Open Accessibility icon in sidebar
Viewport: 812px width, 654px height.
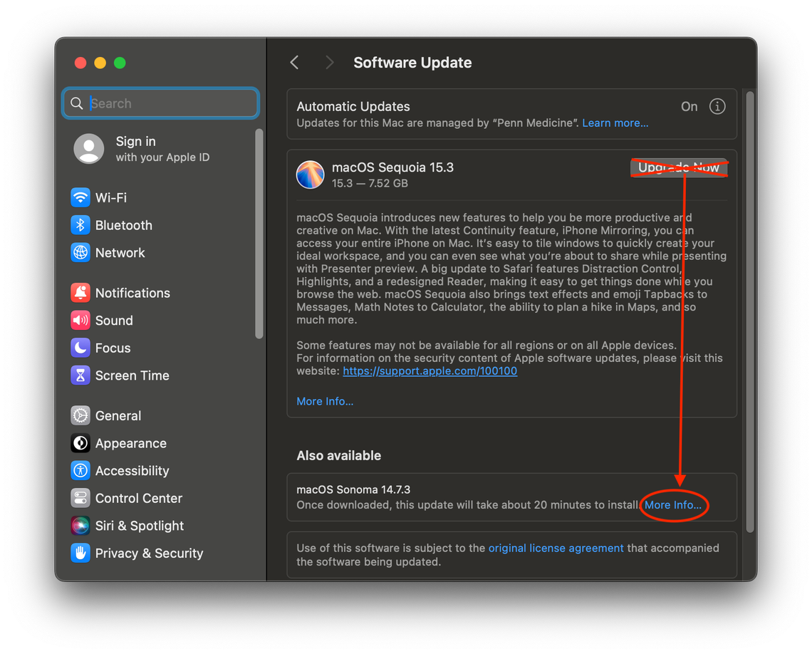pos(80,470)
